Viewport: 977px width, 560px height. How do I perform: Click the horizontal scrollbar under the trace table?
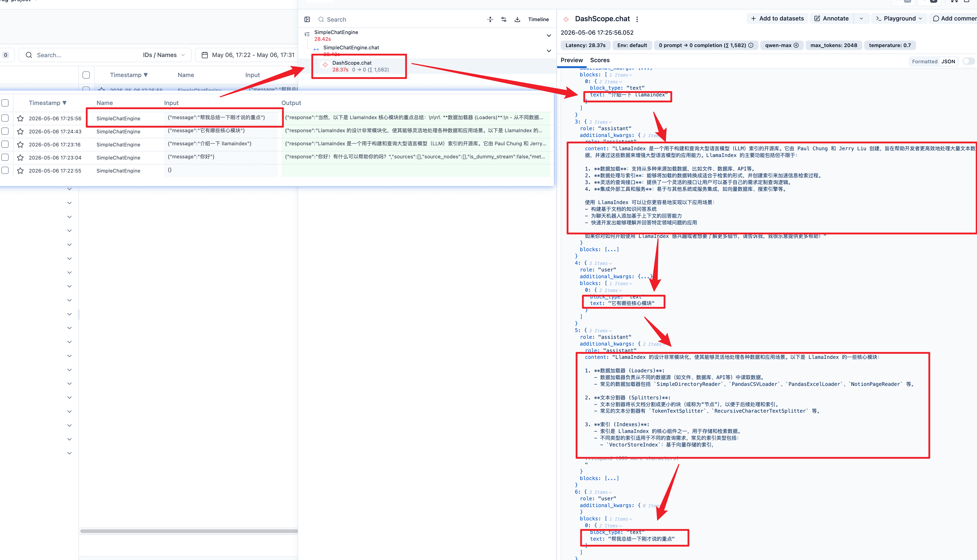pyautogui.click(x=189, y=531)
